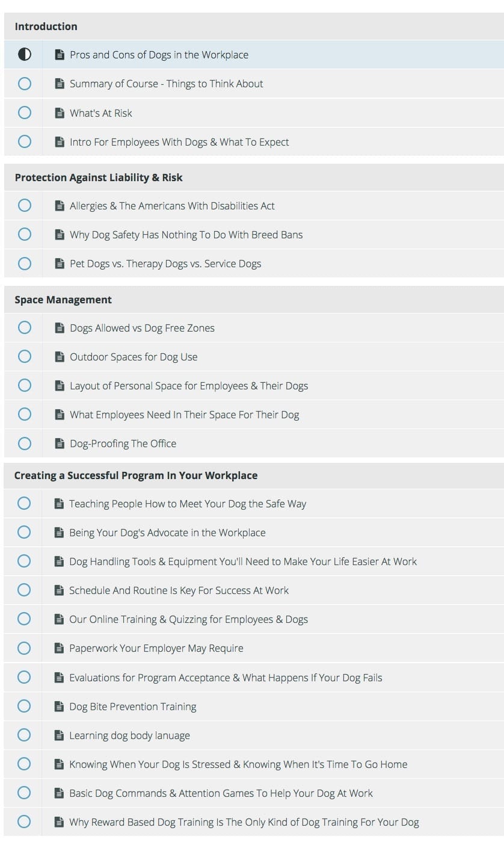This screenshot has width=504, height=845.
Task: Click document icon beside Outdoor Spaces for Dog Use
Action: [x=60, y=356]
